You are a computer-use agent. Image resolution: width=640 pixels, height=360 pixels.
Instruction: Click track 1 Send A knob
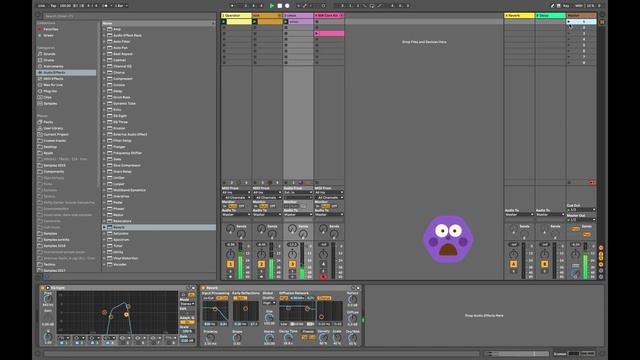[230, 229]
